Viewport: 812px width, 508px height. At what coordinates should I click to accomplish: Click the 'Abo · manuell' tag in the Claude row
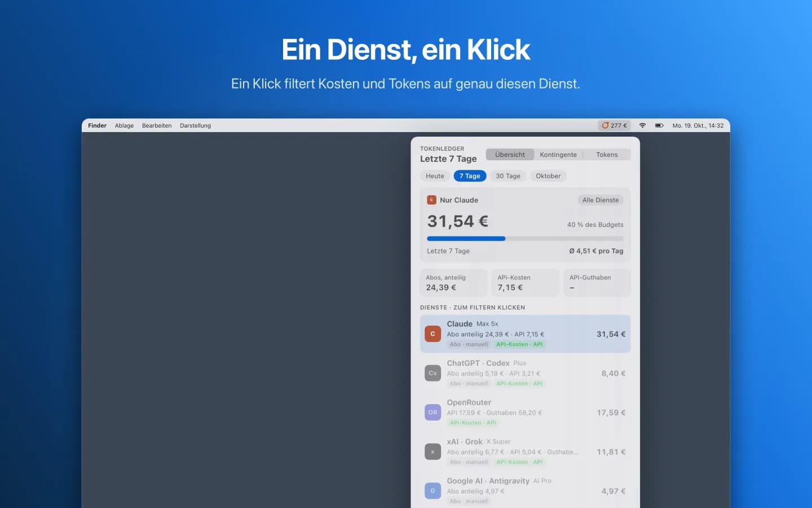coord(469,344)
